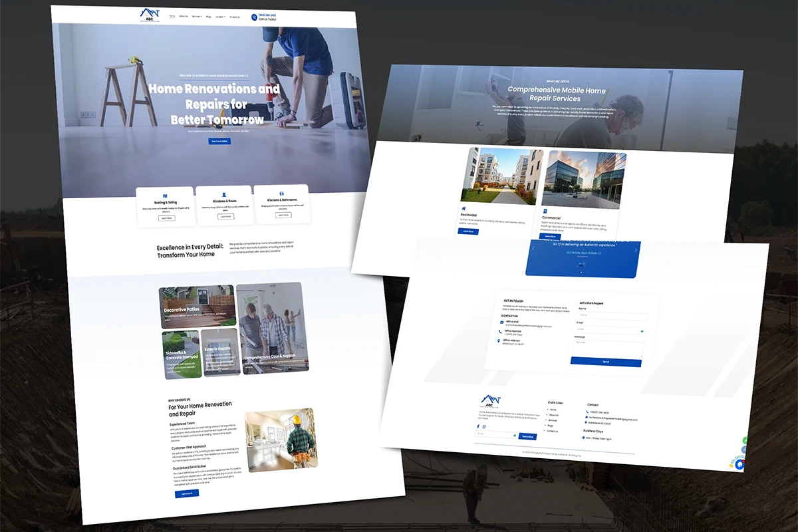Open the About Us menu item

[183, 16]
